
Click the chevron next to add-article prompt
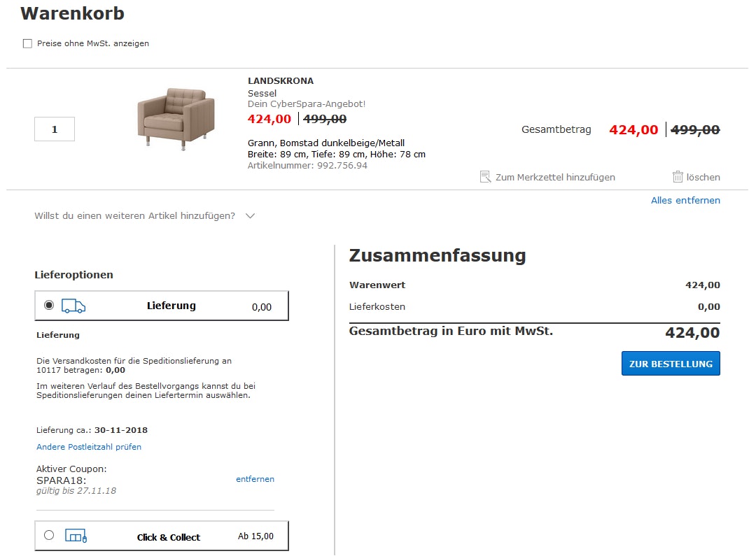(251, 216)
